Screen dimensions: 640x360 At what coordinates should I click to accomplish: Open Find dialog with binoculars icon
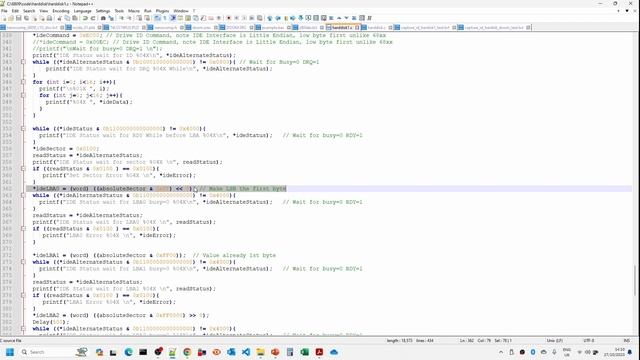tap(103, 18)
